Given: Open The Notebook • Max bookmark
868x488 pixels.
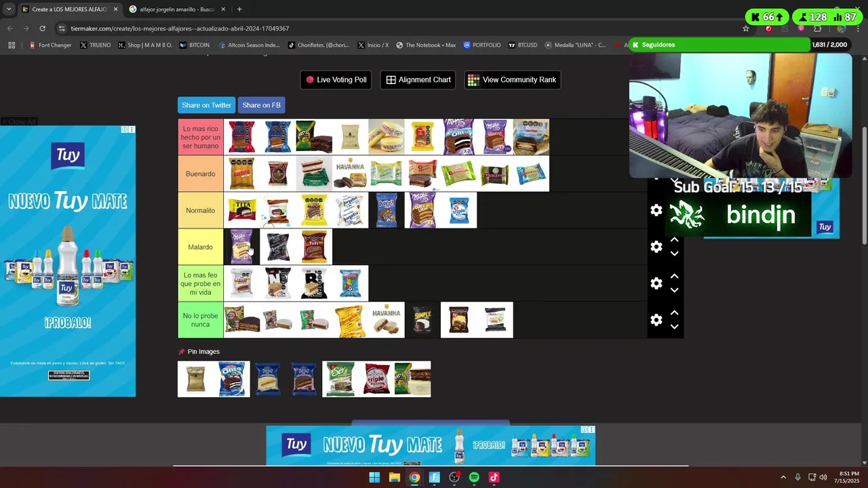Looking at the screenshot, I should [426, 45].
